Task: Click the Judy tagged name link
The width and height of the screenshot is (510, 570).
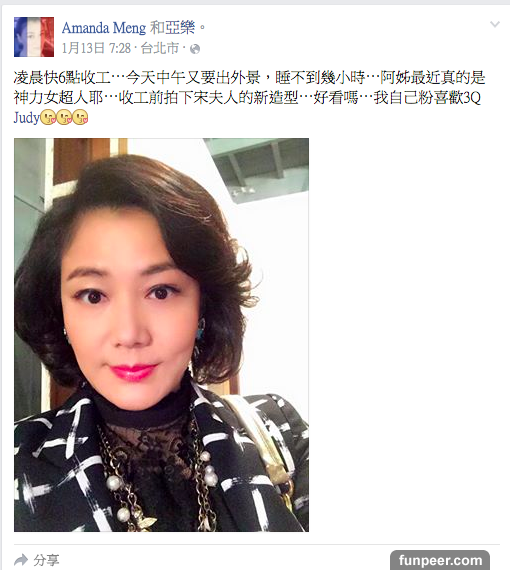Action: 26,118
